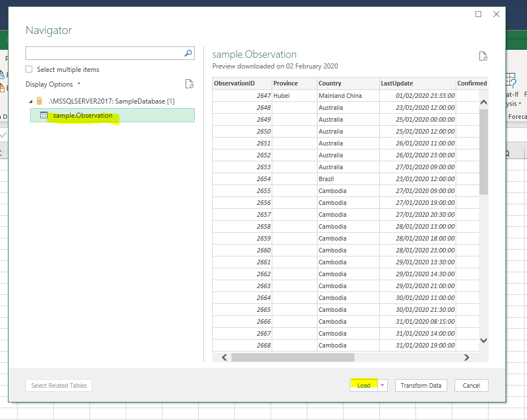This screenshot has width=527, height=420.
Task: Click the What-If Analysis icon in Excel ribbon
Action: click(x=511, y=80)
